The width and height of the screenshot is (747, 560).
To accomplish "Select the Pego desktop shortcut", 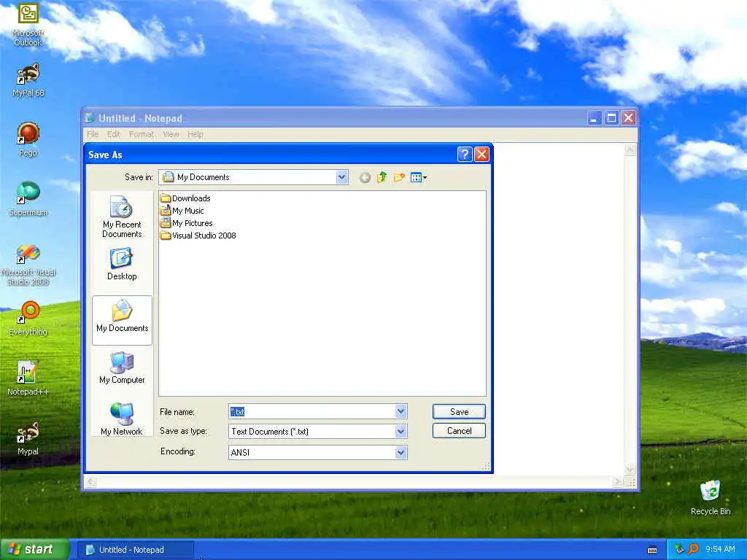I will click(x=28, y=139).
